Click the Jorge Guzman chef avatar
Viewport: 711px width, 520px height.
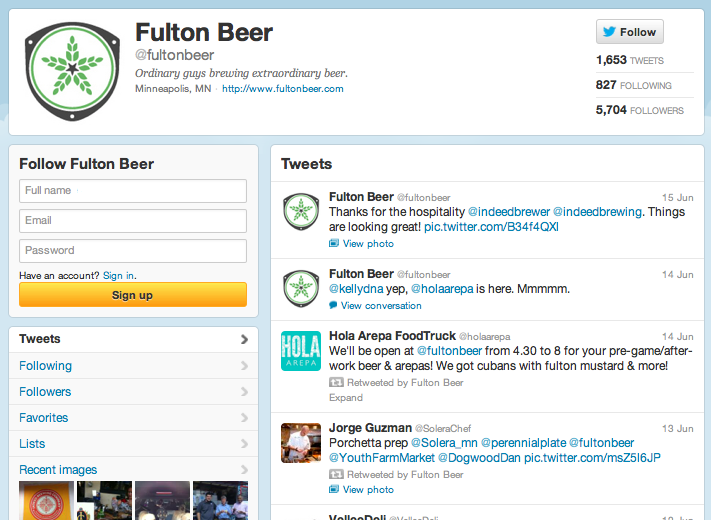tap(301, 443)
